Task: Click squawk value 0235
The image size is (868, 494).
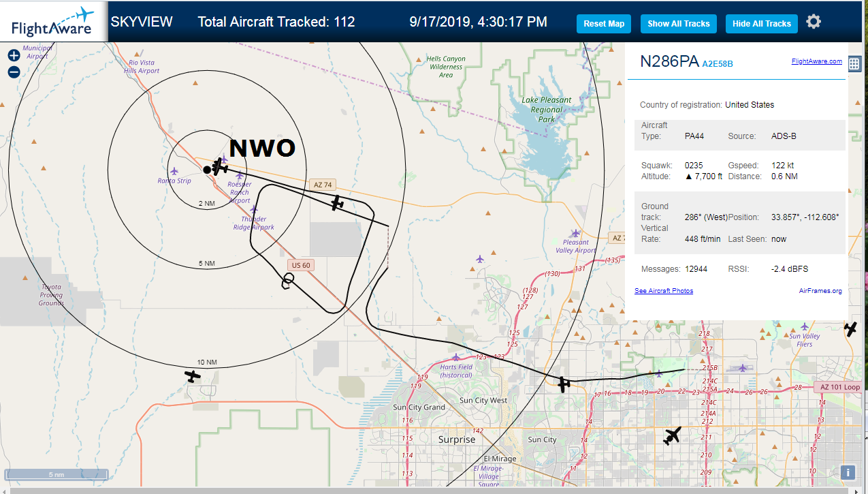Action: point(694,166)
